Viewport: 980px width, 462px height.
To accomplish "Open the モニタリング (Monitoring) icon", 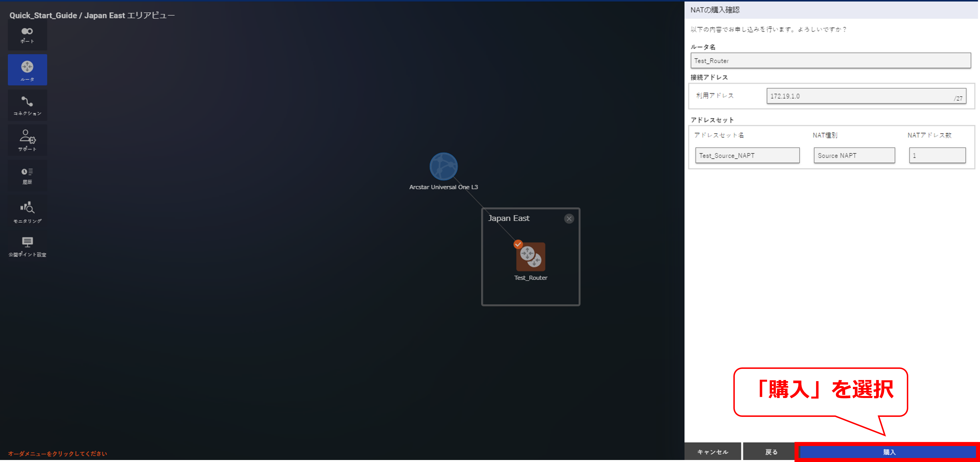I will (x=27, y=212).
